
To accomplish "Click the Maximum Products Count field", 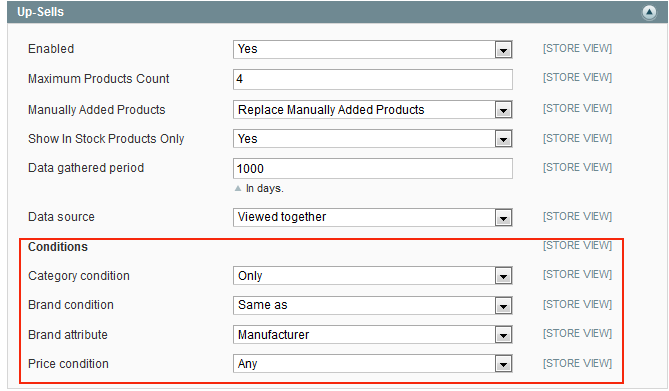I will click(x=372, y=79).
